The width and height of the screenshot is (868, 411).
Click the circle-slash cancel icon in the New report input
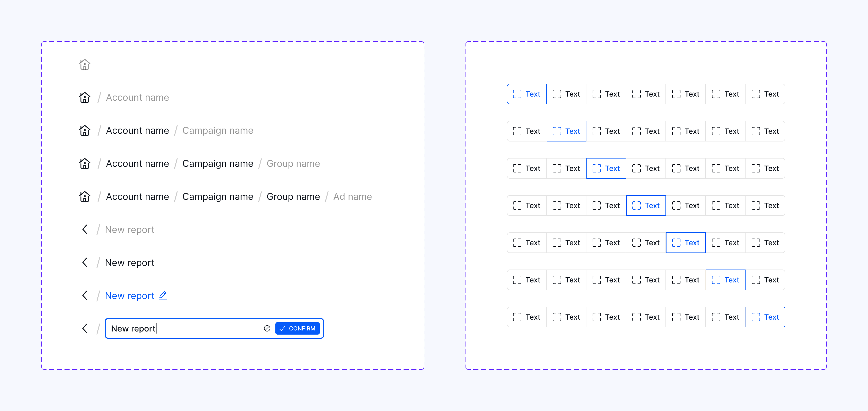click(x=267, y=328)
